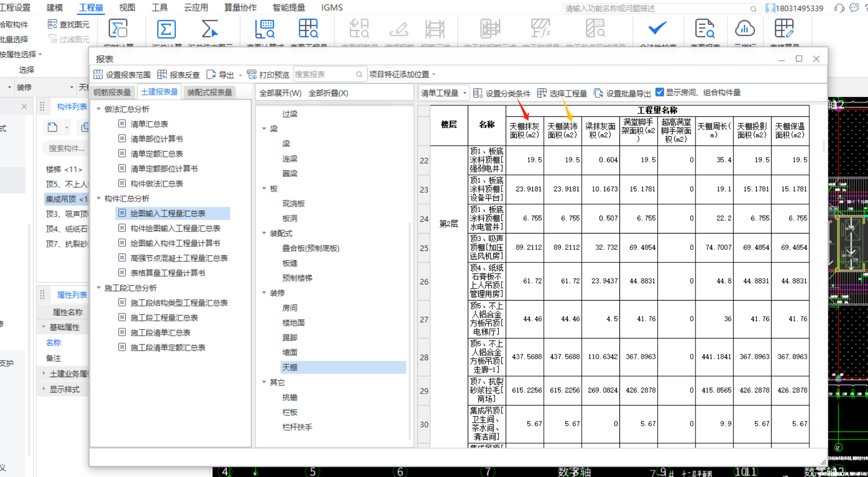Click the first ribbon calculation icon
The width and height of the screenshot is (868, 477).
118,29
